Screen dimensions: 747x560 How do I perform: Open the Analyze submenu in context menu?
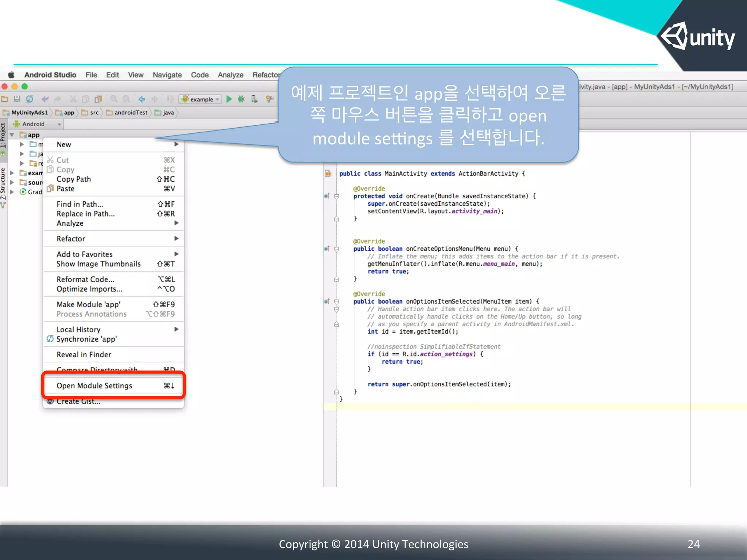[113, 223]
